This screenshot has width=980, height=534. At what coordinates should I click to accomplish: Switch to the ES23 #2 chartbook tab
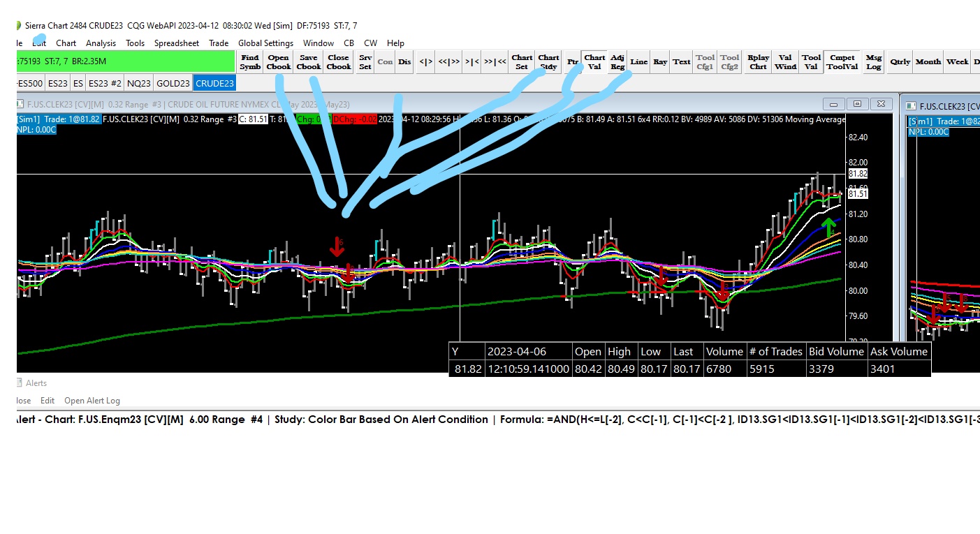point(105,83)
